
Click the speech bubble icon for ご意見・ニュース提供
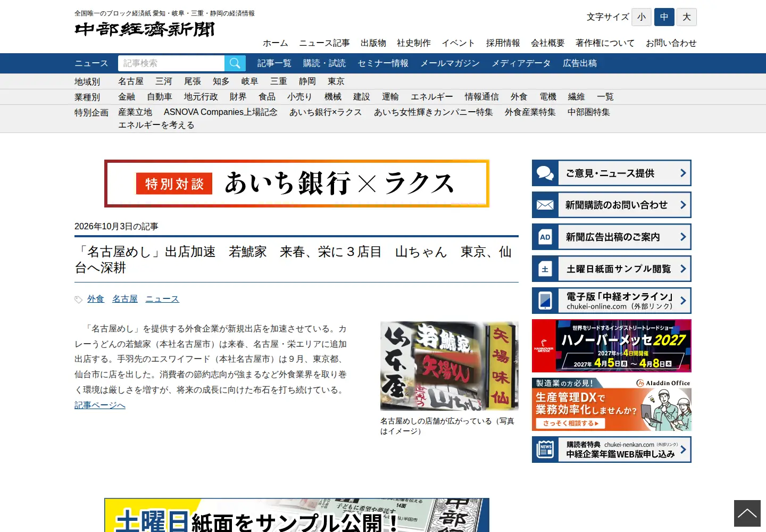545,173
